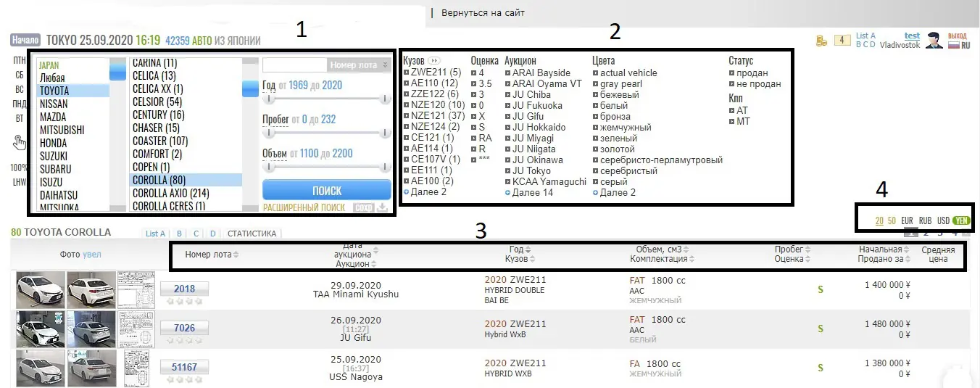Select NISSAN in the make list
980x388 pixels.
pyautogui.click(x=54, y=104)
